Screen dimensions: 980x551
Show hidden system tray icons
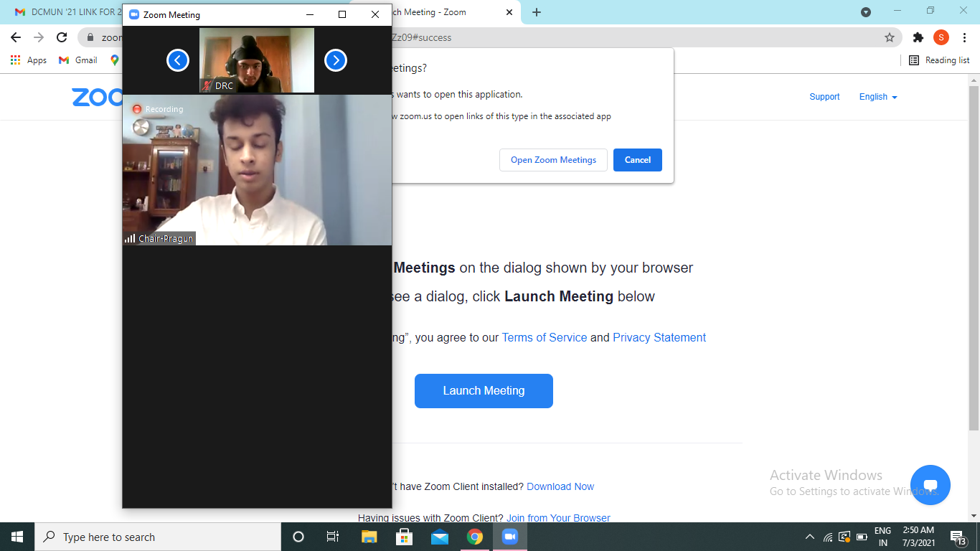[810, 537]
